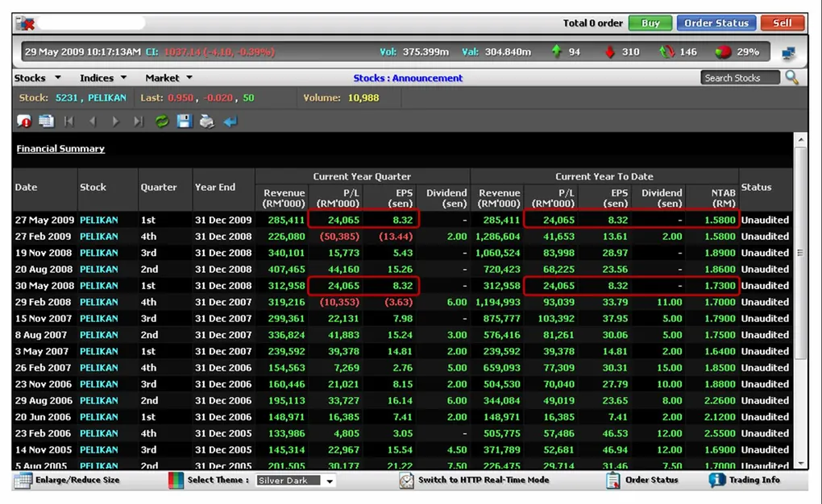
Task: Open the Indices dropdown menu
Action: click(x=103, y=77)
